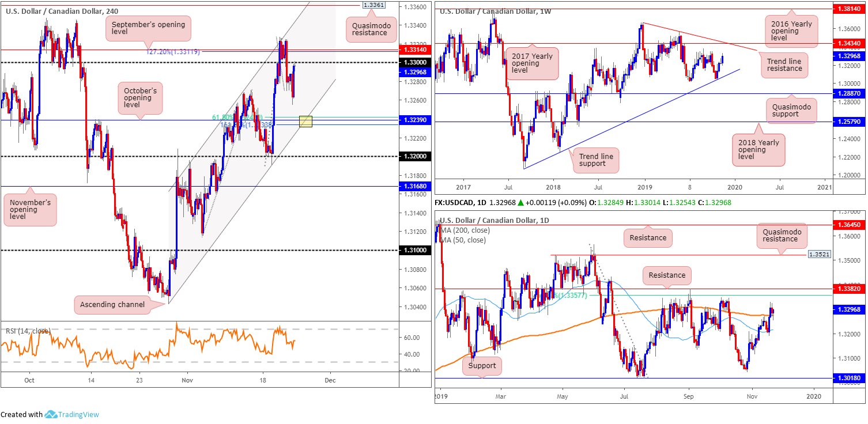Click the 2021 label on weekly axis
Screen dimensions: 868x424
tap(824, 187)
